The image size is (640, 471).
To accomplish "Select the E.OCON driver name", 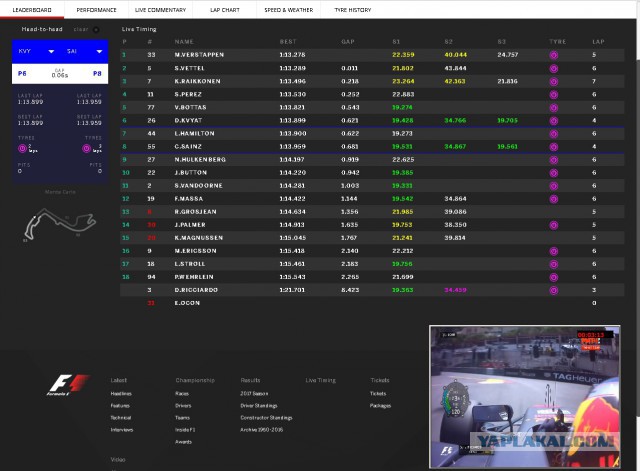I will (187, 303).
